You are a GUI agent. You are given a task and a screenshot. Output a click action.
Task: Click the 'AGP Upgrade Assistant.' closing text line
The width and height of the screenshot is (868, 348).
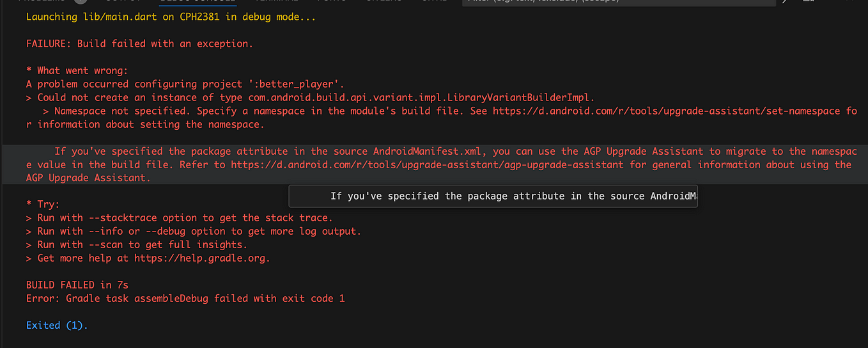[x=88, y=178]
